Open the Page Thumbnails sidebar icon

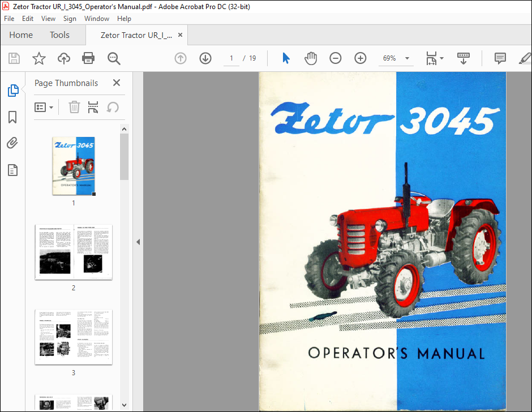pyautogui.click(x=13, y=91)
